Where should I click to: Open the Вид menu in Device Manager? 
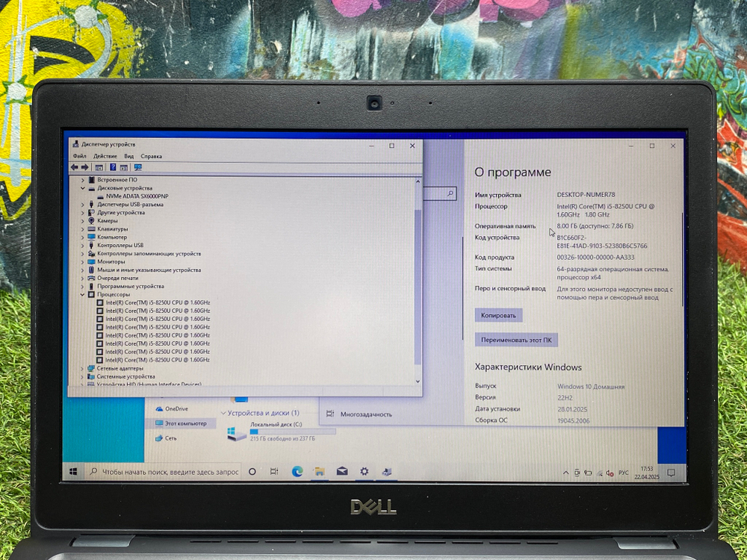[x=128, y=155]
